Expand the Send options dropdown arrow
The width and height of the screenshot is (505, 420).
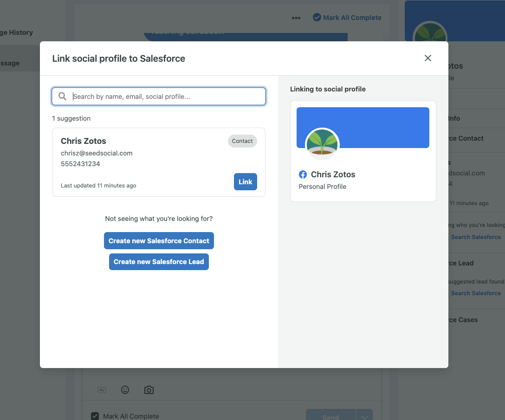click(364, 415)
